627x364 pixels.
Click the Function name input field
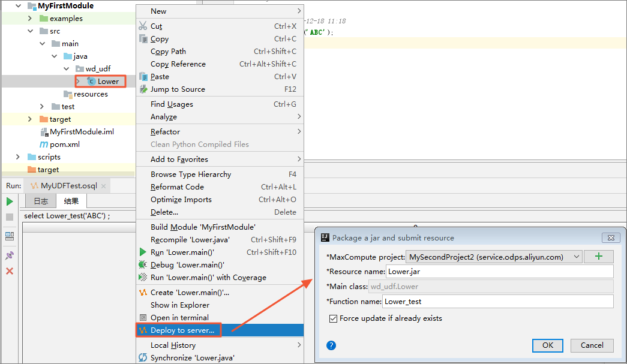(x=498, y=301)
